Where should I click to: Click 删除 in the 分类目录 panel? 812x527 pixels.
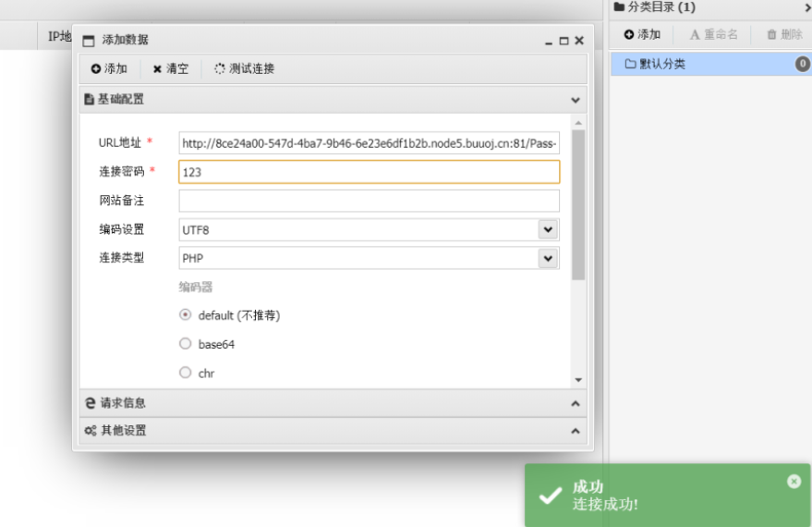[784, 35]
